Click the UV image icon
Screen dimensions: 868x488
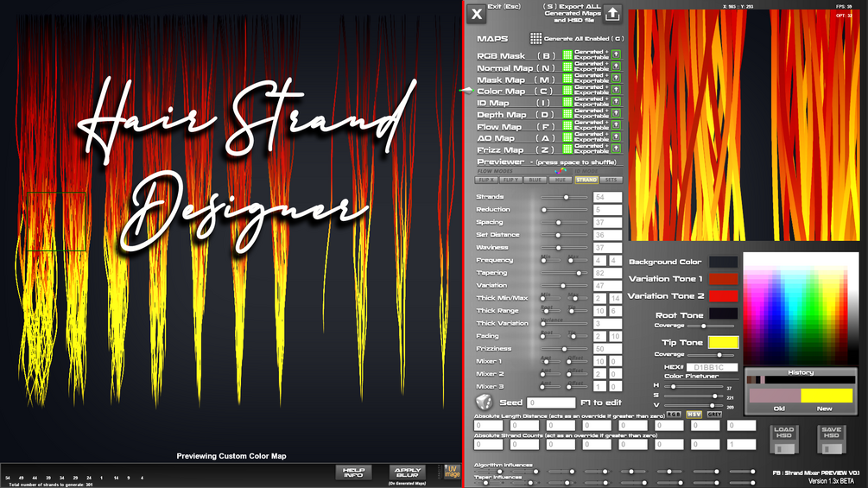point(452,472)
